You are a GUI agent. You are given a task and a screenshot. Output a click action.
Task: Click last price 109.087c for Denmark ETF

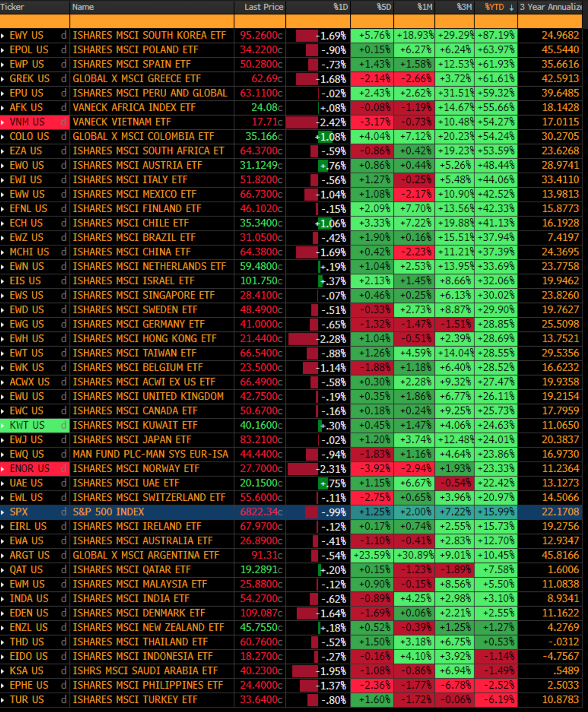tap(261, 613)
